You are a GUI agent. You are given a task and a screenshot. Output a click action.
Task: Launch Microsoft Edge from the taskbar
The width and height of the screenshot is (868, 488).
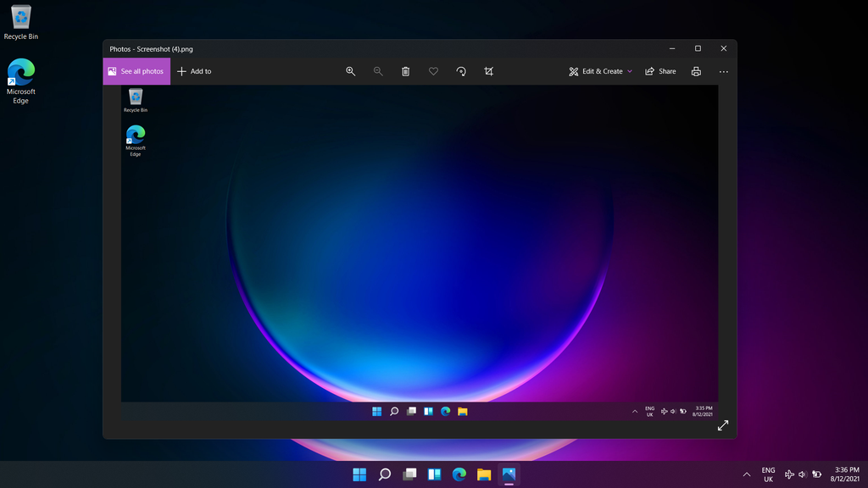tap(460, 474)
